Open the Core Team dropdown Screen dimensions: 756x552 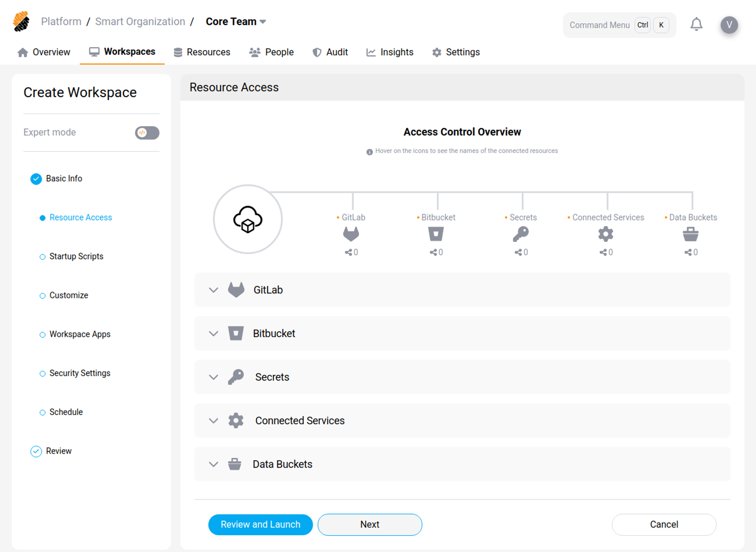click(x=236, y=22)
